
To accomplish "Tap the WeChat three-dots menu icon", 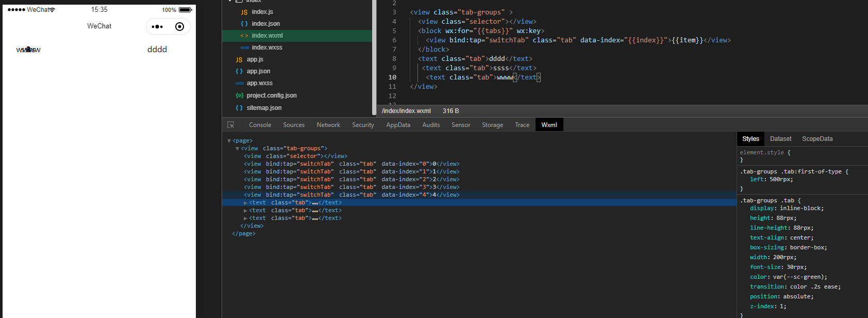I will (157, 27).
